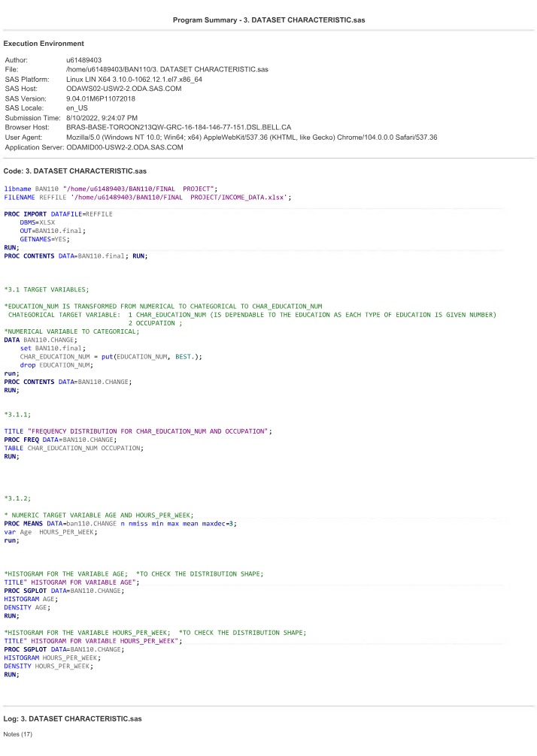Click Browser Host 'BRAS-BASE-TOROON213QW-GRC-16-184-146-77-151.DSL.BELL.CA'

[178, 128]
